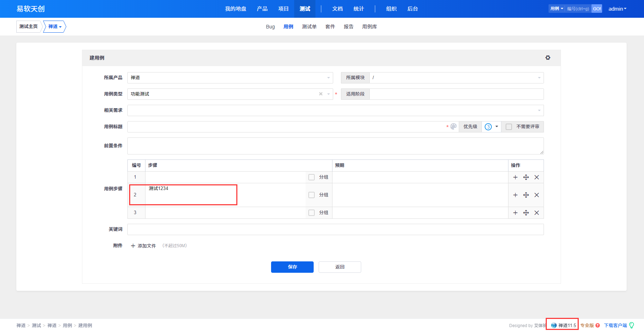The image size is (644, 331).
Task: Delete step 2 using its X icon
Action: pos(536,195)
